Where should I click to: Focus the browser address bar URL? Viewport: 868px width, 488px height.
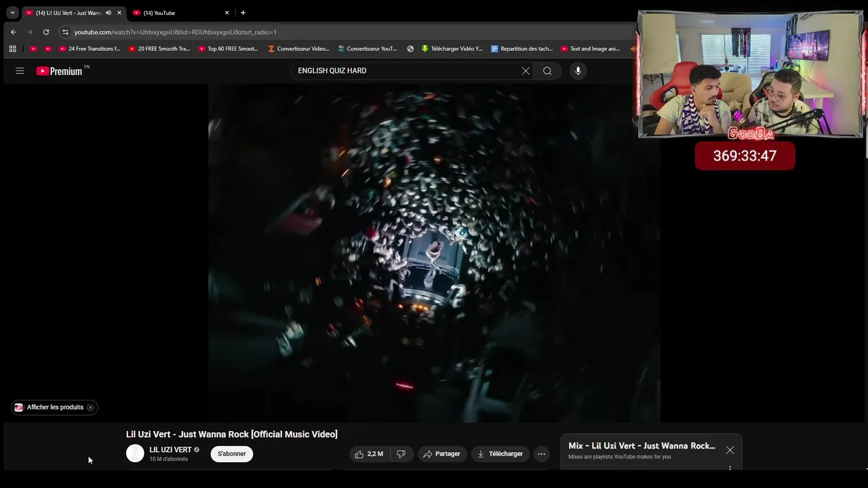175,32
